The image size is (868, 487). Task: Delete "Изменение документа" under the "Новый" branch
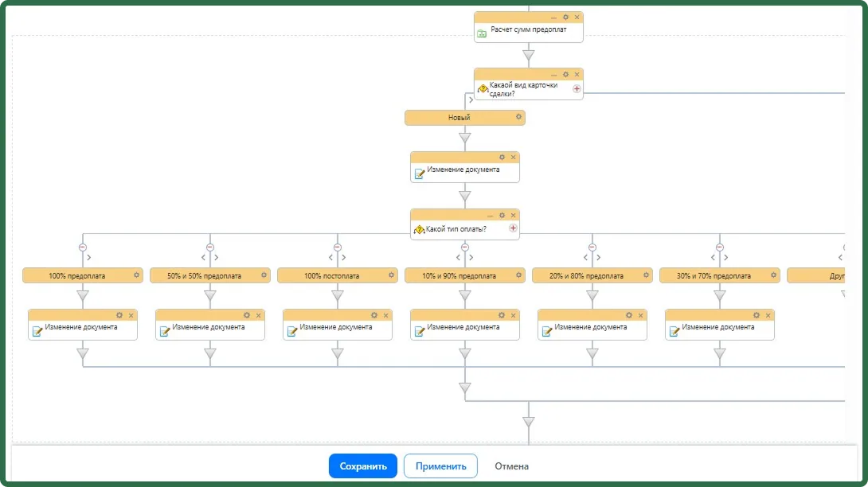(x=513, y=158)
